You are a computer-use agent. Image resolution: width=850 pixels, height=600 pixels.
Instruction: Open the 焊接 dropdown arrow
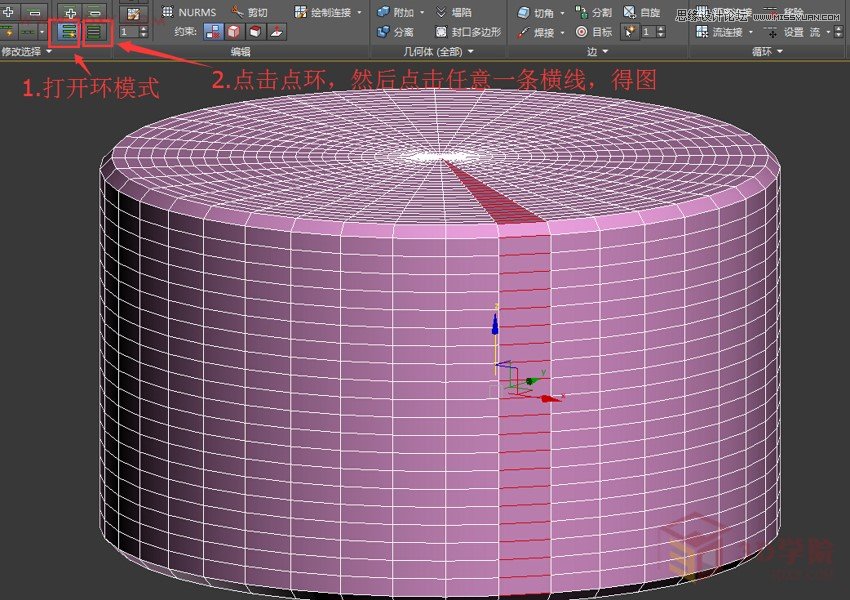562,33
